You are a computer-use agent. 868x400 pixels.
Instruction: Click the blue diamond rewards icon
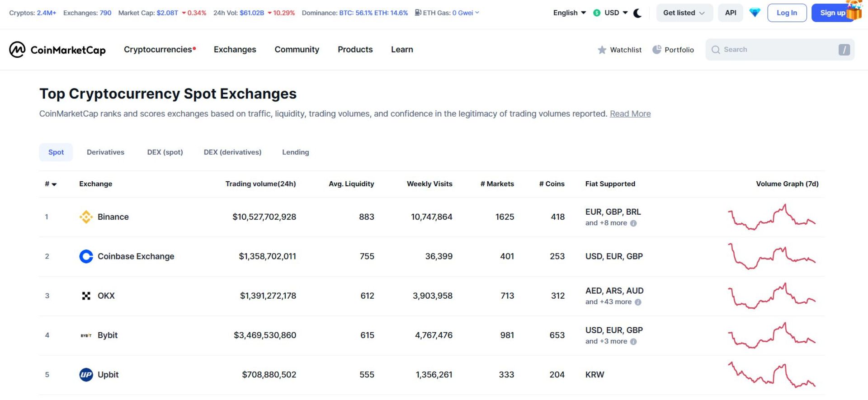coord(755,13)
